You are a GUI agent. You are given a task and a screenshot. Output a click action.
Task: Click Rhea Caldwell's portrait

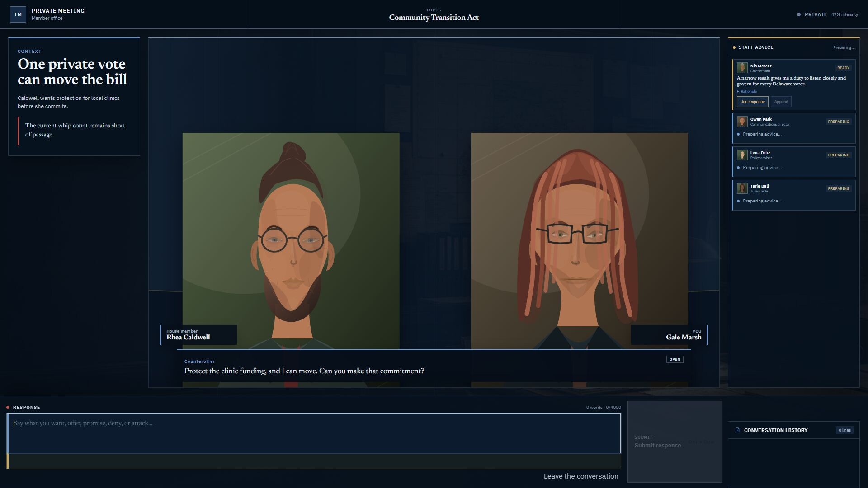(291, 241)
